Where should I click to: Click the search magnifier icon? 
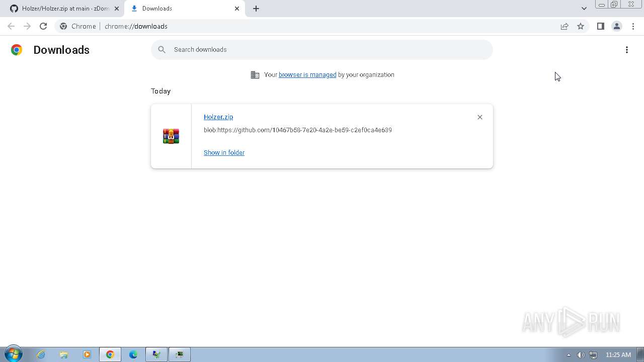(162, 49)
